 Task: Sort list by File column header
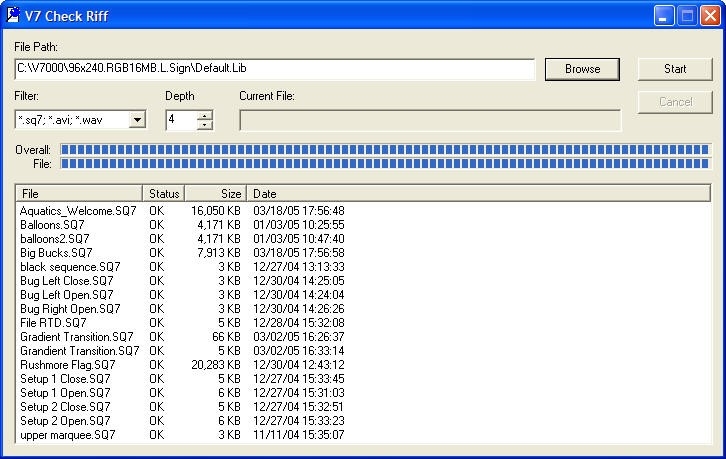pos(80,193)
